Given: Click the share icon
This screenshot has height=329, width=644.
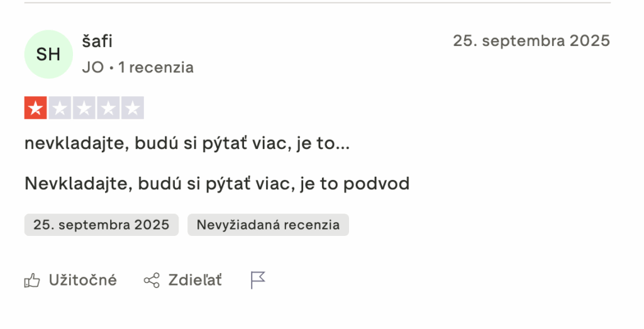Looking at the screenshot, I should coord(152,281).
